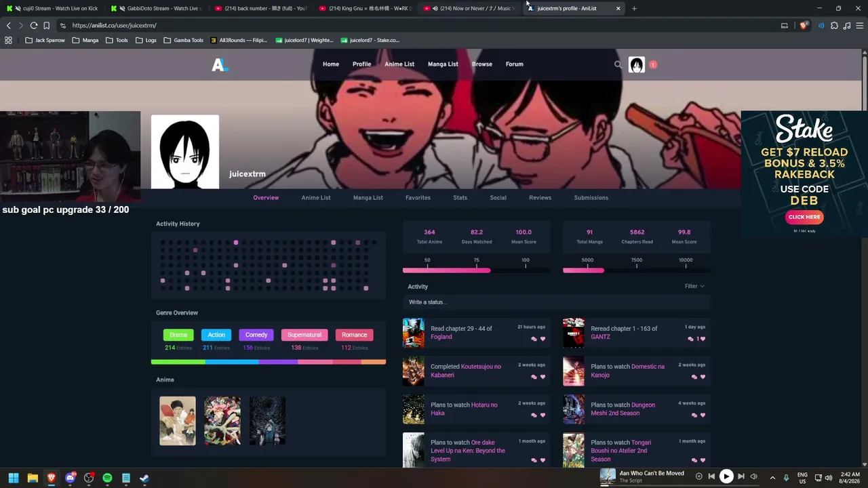Reply to the GANTZ activity
Image resolution: width=868 pixels, height=488 pixels.
691,339
